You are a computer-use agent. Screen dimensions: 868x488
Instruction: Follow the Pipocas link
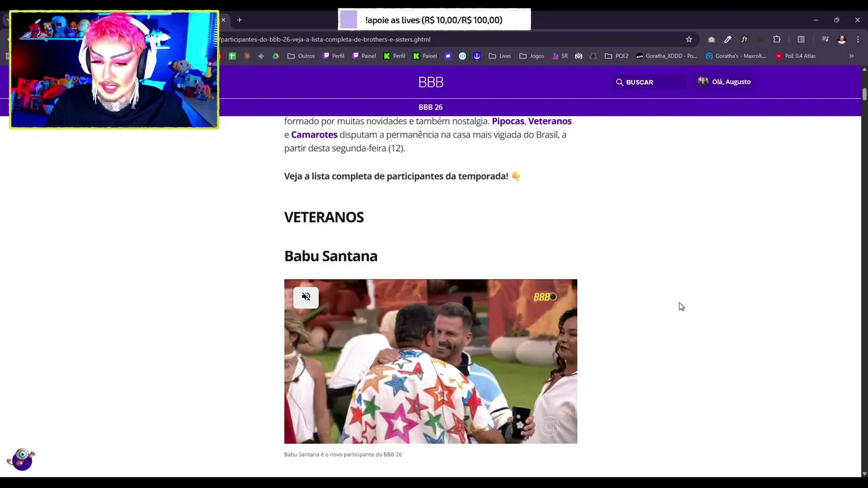coord(508,121)
